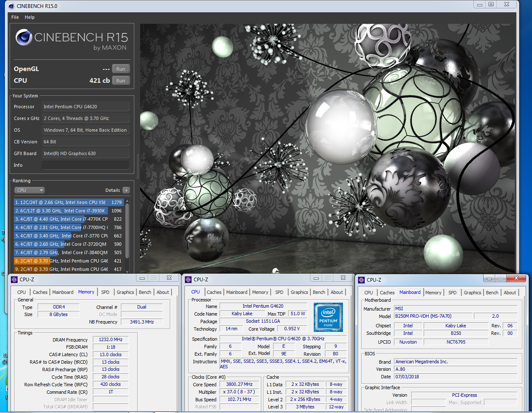Click the left CPU-Z window app icon
Viewport: 532px width, 413px height.
coord(14,280)
